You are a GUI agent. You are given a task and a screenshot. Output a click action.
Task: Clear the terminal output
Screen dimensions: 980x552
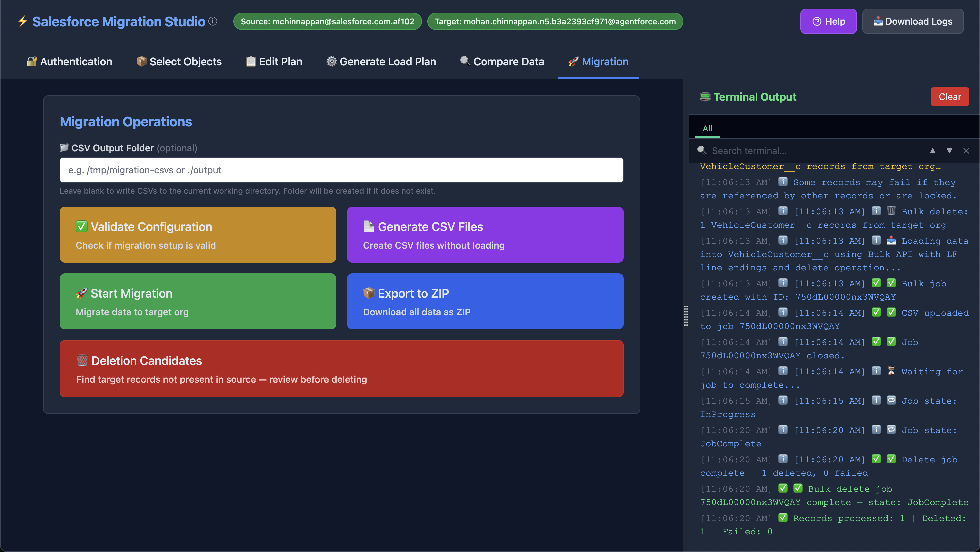(950, 97)
